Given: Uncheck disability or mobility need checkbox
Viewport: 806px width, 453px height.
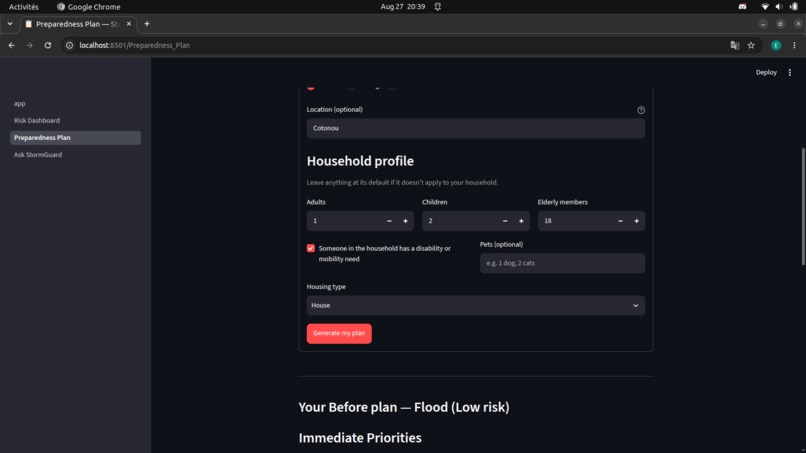Looking at the screenshot, I should pos(310,248).
